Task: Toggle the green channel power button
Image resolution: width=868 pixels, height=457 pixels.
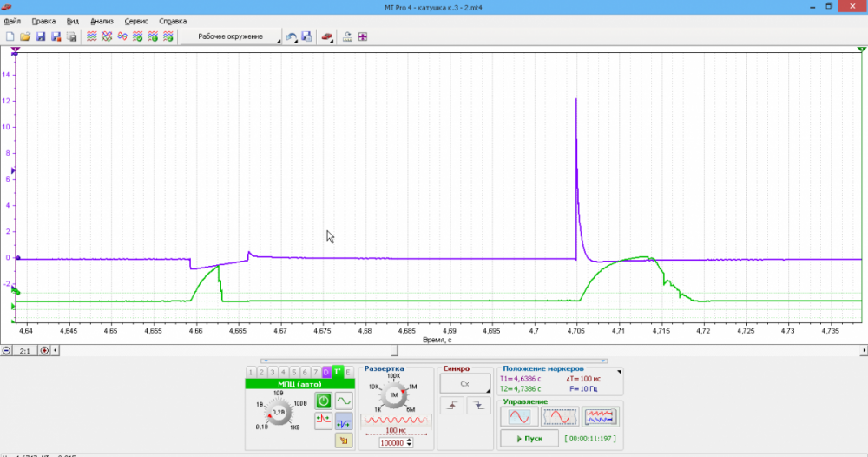Action: [x=323, y=401]
